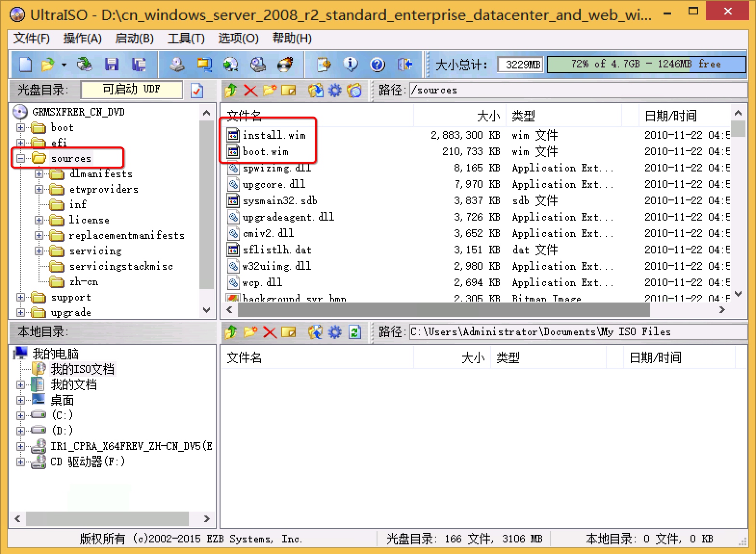Screen dimensions: 756x554
Task: Sort local files by 文件名 column header
Action: (x=317, y=357)
